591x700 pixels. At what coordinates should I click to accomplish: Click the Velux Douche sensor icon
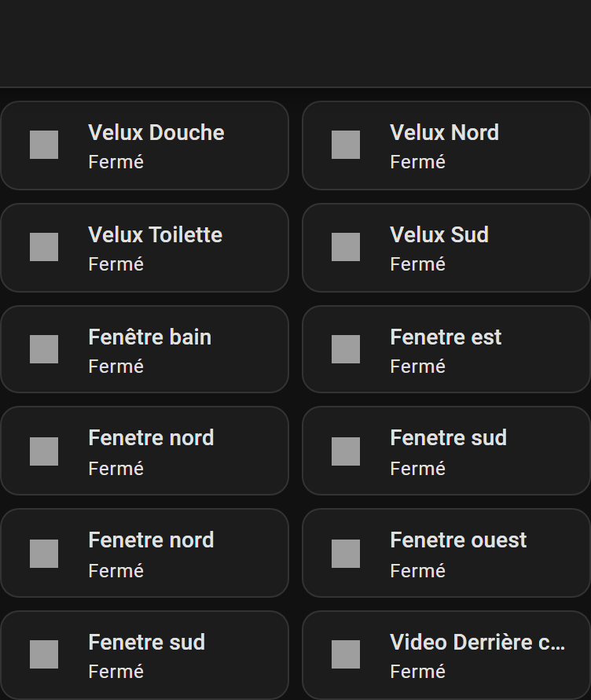click(x=43, y=145)
